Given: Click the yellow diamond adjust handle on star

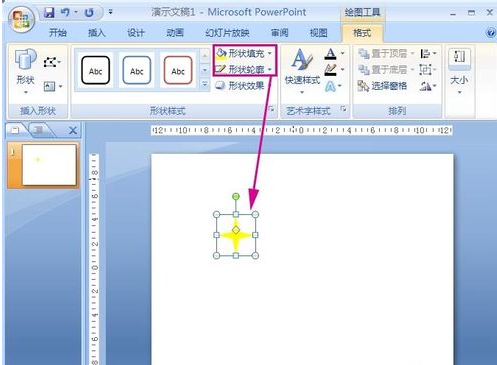Looking at the screenshot, I should (x=236, y=230).
